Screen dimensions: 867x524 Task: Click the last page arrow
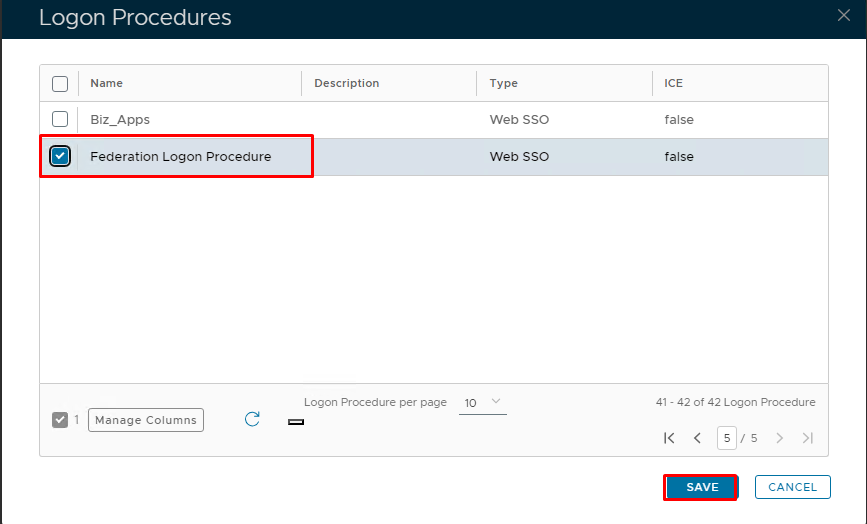(807, 438)
